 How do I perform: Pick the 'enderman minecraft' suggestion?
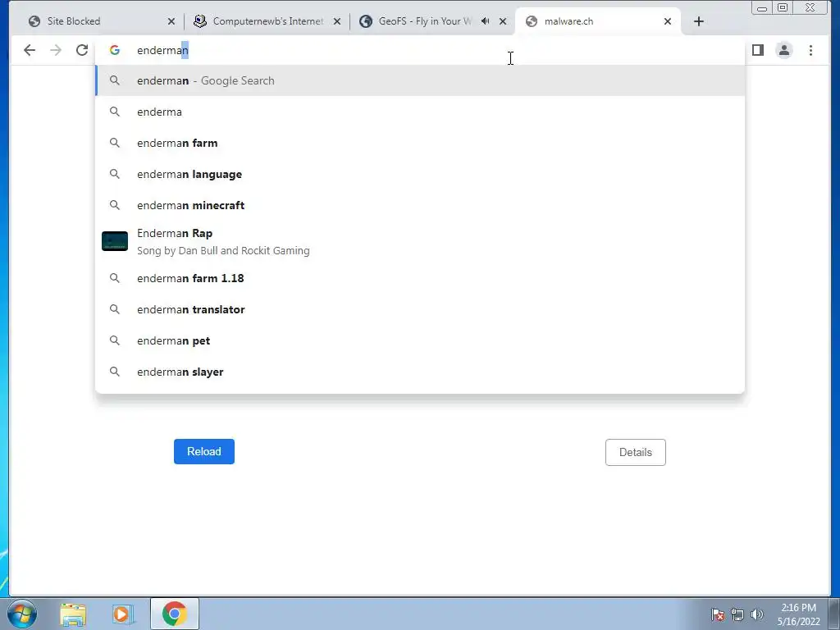pyautogui.click(x=420, y=205)
